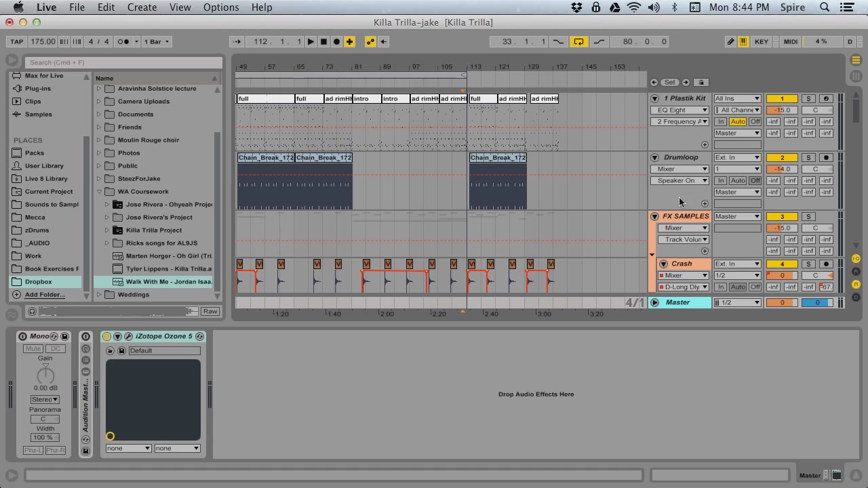Toggle the Lock Envelopes icon
Viewport: 868px width, 488px height.
click(701, 82)
